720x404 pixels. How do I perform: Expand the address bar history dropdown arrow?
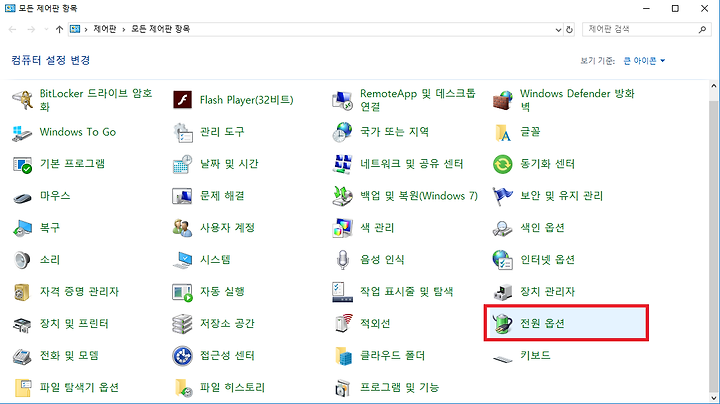pyautogui.click(x=558, y=29)
